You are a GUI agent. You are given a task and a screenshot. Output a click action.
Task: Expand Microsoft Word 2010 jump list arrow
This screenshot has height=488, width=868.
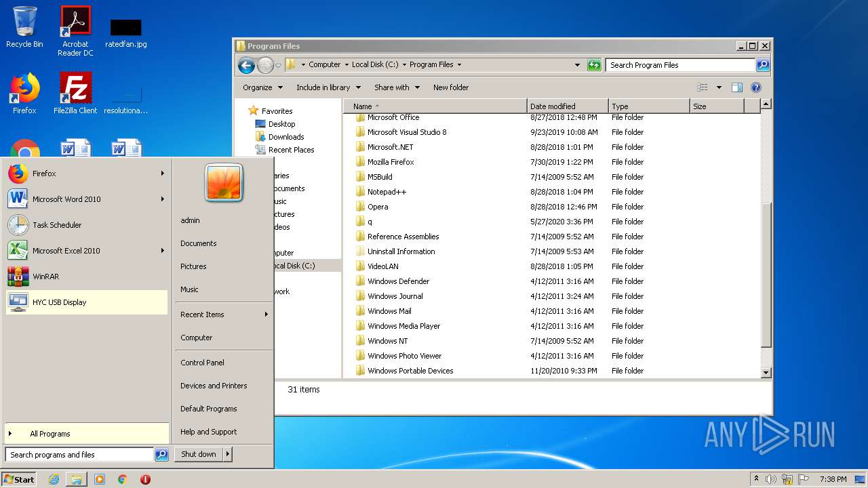162,199
